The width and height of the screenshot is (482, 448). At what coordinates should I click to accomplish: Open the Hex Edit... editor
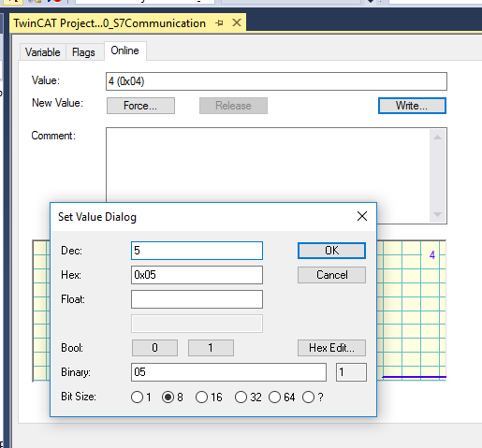click(x=331, y=348)
